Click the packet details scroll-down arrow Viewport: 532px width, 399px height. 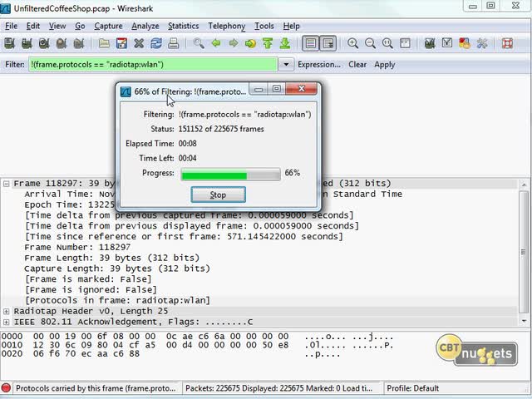coord(524,321)
